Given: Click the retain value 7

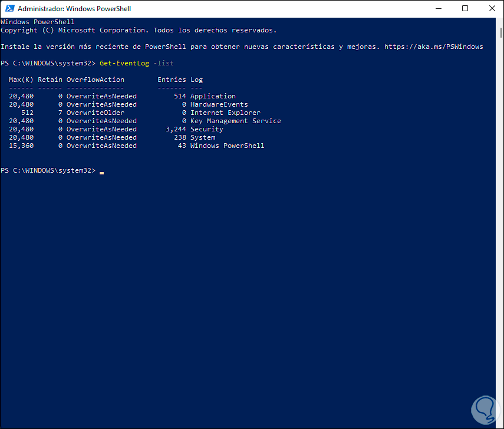Looking at the screenshot, I should (x=60, y=113).
